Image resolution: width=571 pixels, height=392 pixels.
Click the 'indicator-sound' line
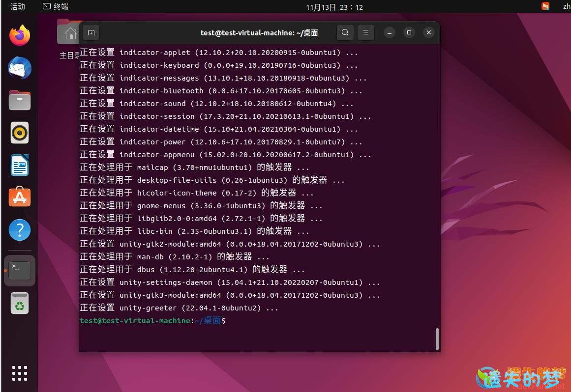point(216,103)
